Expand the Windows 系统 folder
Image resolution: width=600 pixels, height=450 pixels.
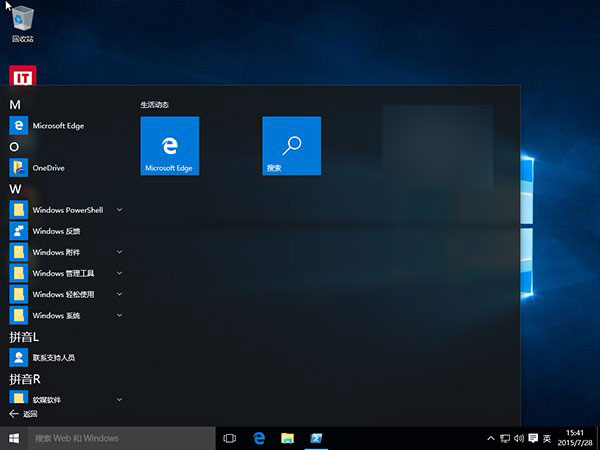[x=119, y=315]
